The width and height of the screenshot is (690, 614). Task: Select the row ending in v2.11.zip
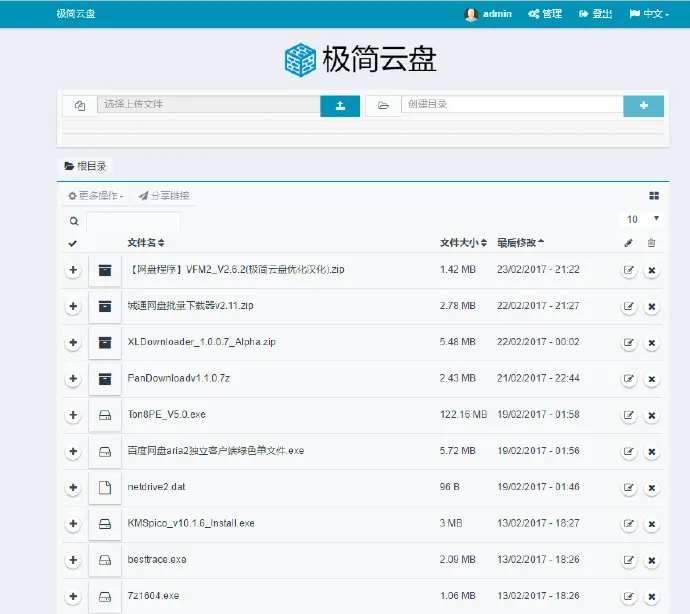[x=73, y=306]
